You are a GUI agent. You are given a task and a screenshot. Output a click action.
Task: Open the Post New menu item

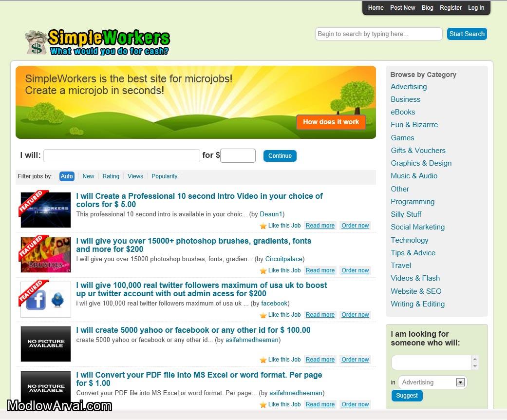pyautogui.click(x=402, y=8)
